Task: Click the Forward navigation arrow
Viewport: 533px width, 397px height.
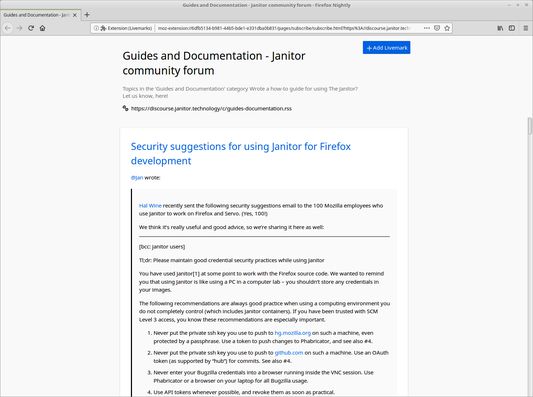Action: 19,28
